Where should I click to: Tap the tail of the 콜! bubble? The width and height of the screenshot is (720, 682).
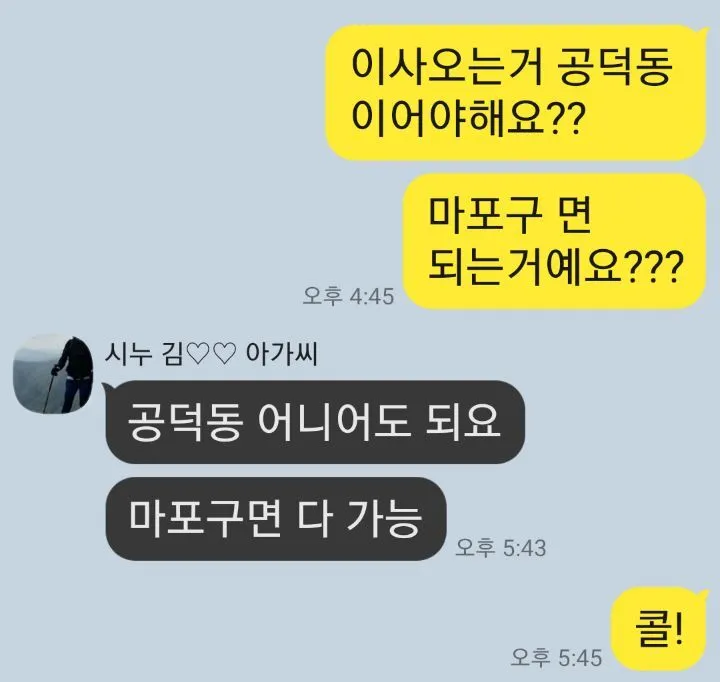tap(705, 593)
